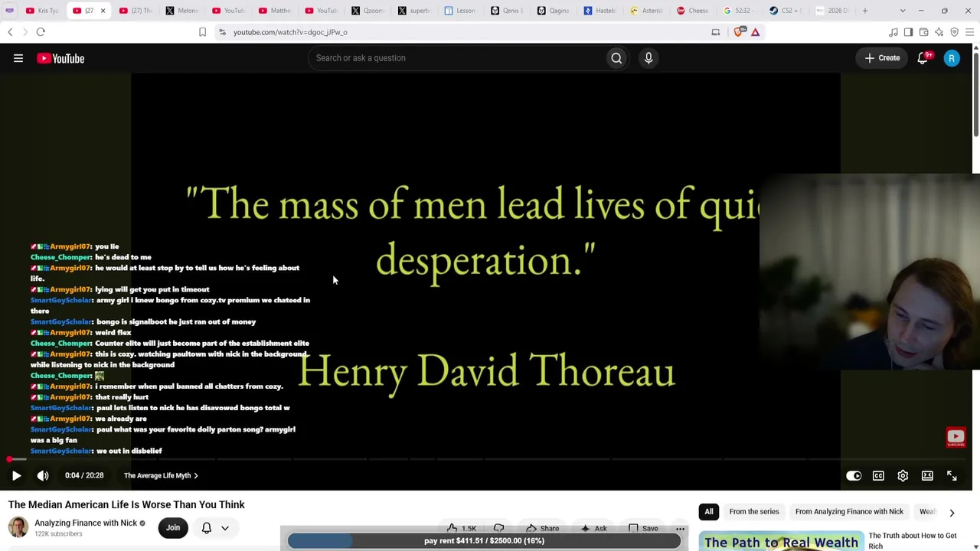Switch to the 'Cheese' tab
Image resolution: width=980 pixels, height=551 pixels.
[692, 11]
